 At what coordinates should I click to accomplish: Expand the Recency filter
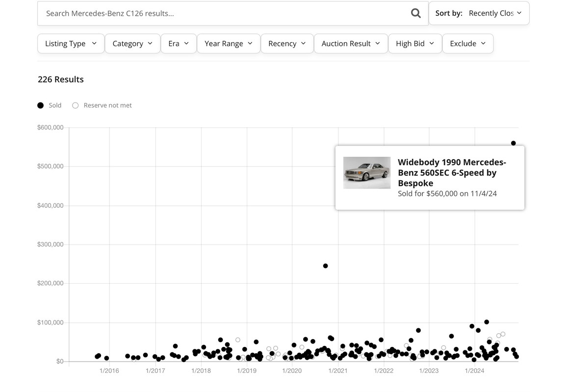(287, 43)
